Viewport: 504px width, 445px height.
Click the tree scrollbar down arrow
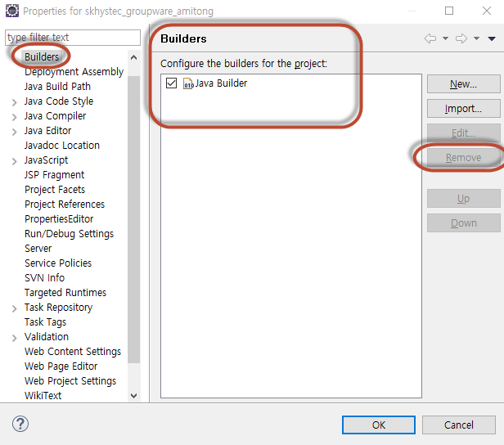pyautogui.click(x=133, y=396)
